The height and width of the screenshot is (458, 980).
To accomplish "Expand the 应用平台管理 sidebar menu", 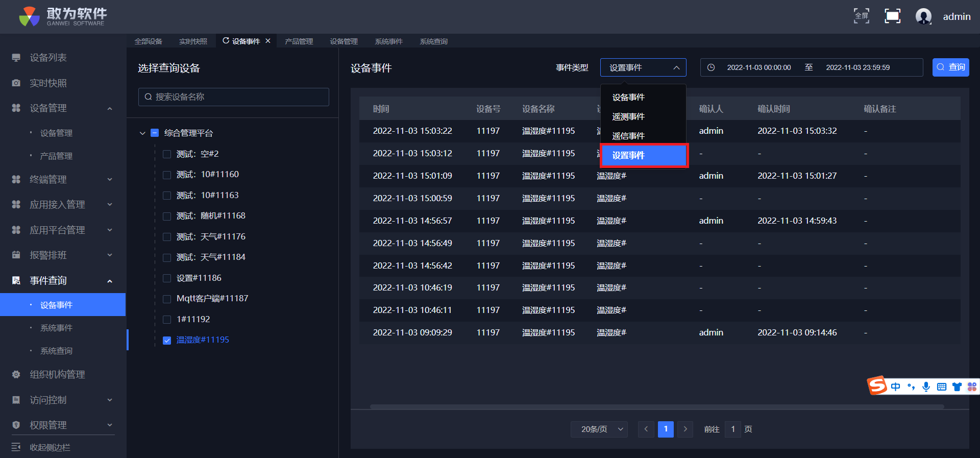I will pos(110,230).
